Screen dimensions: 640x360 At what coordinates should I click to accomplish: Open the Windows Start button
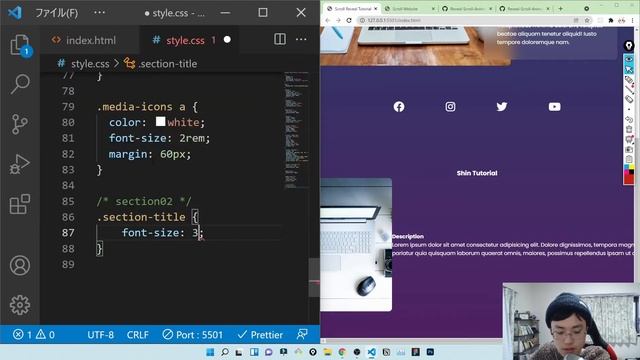pyautogui.click(x=210, y=352)
